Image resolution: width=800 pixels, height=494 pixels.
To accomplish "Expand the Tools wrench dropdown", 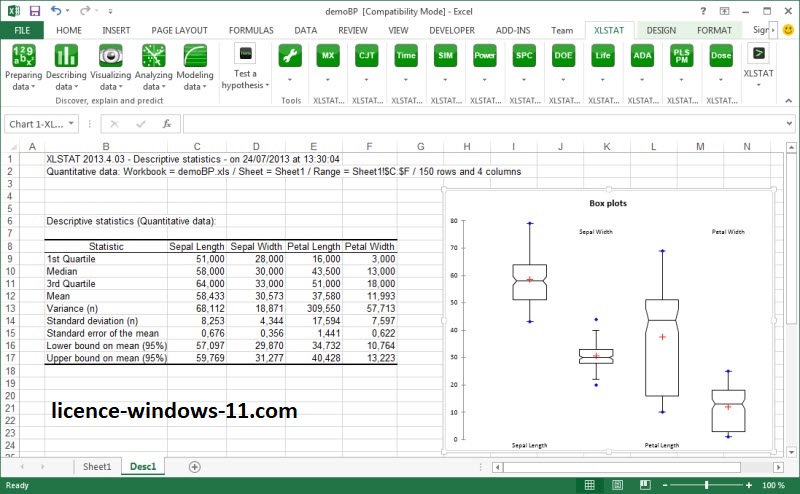I will 291,78.
